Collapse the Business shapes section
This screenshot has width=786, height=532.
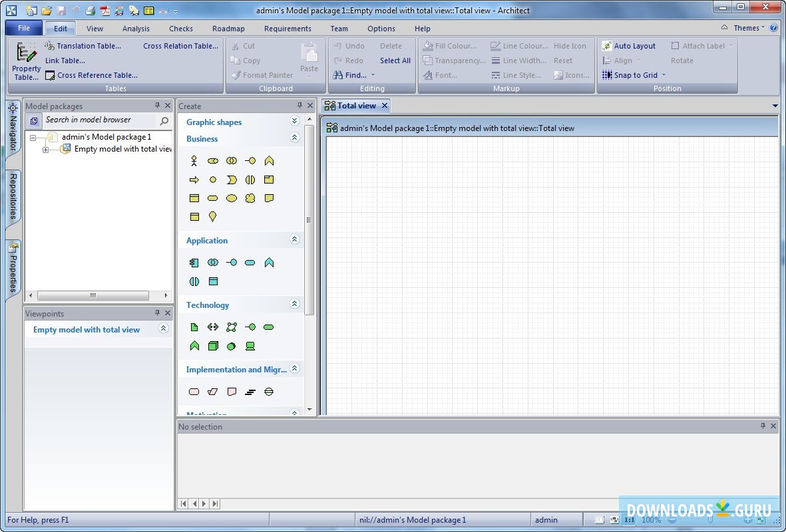(x=295, y=138)
